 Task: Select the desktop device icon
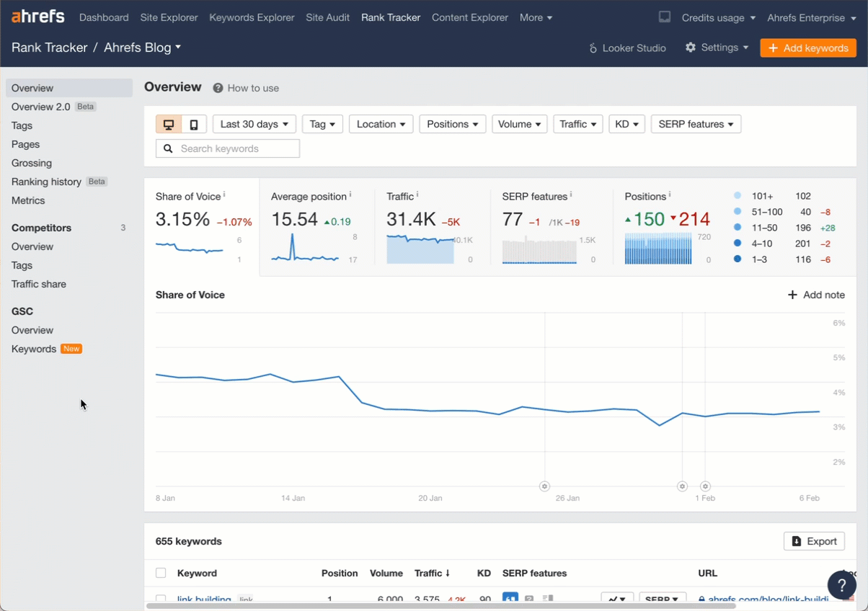(169, 123)
